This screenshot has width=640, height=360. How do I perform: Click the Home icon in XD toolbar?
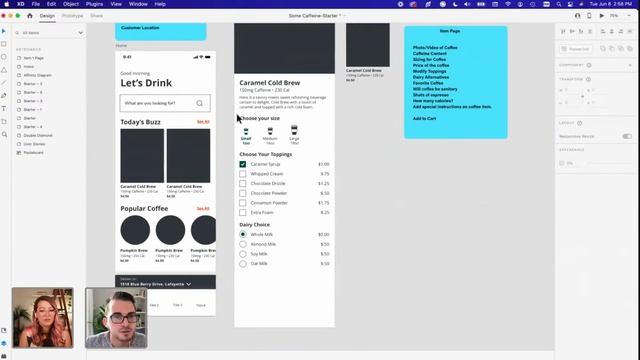(29, 16)
